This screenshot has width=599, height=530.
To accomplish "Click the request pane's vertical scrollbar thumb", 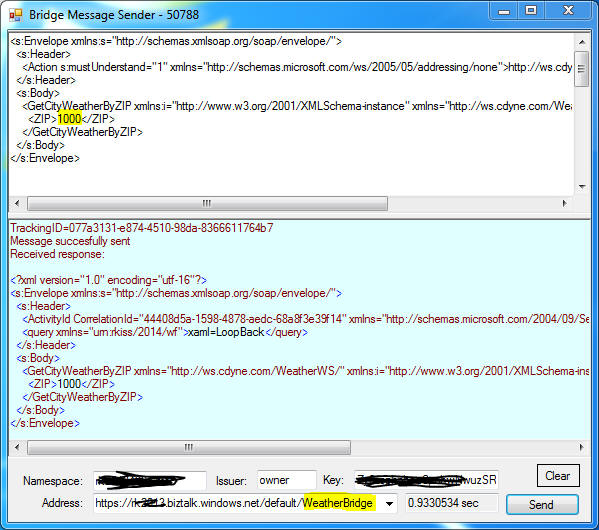I will pyautogui.click(x=582, y=69).
